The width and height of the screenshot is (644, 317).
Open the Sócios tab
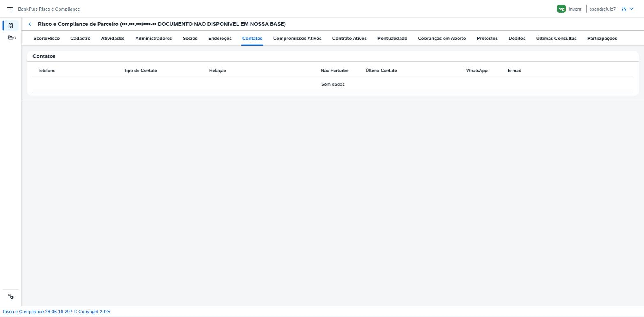coord(190,38)
